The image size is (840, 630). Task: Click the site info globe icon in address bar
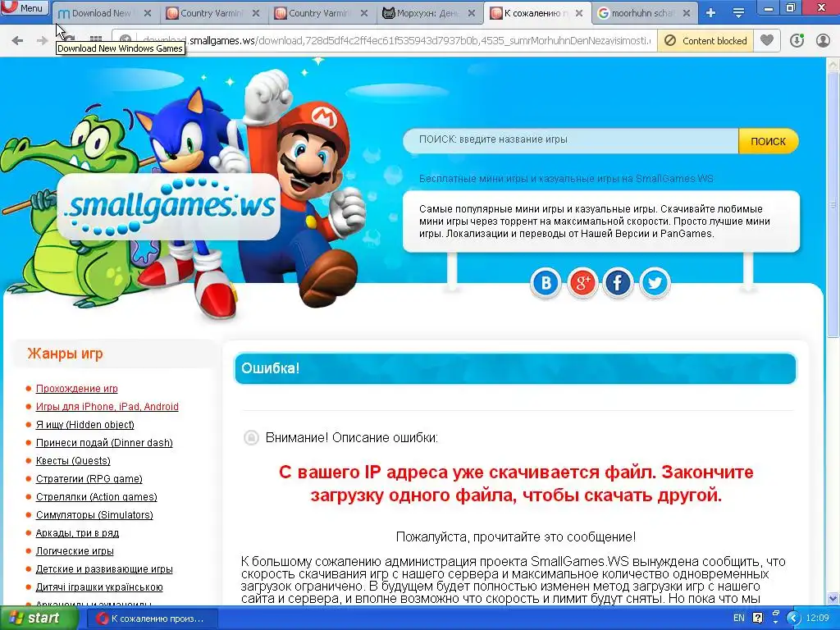coord(126,40)
